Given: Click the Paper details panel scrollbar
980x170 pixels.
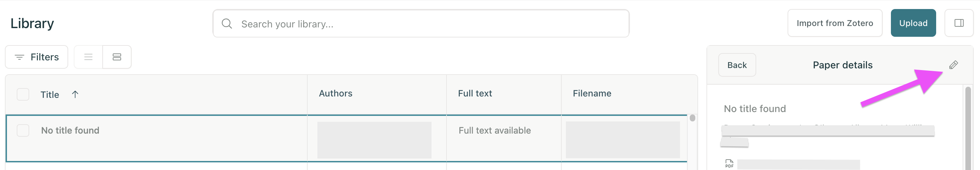Looking at the screenshot, I should click(968, 128).
